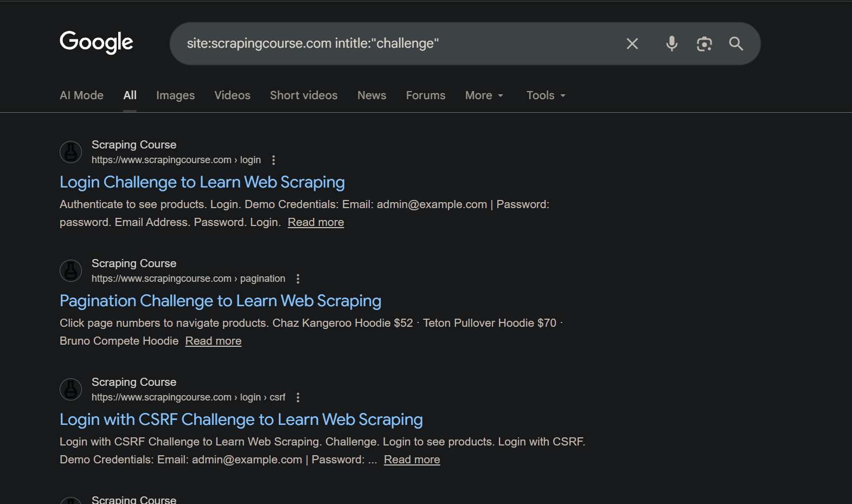Open three-dot menu for the pagination result
Screen dimensions: 852x504
[x=298, y=279]
